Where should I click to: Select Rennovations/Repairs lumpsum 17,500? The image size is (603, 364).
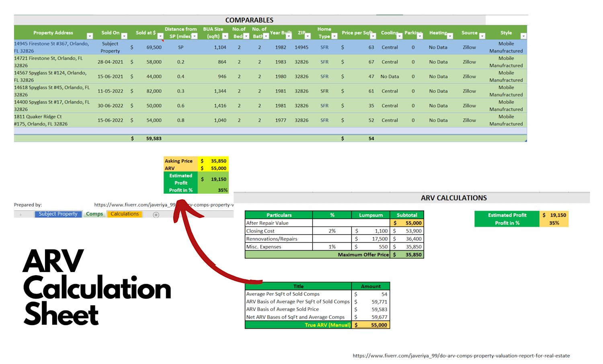[x=371, y=239]
